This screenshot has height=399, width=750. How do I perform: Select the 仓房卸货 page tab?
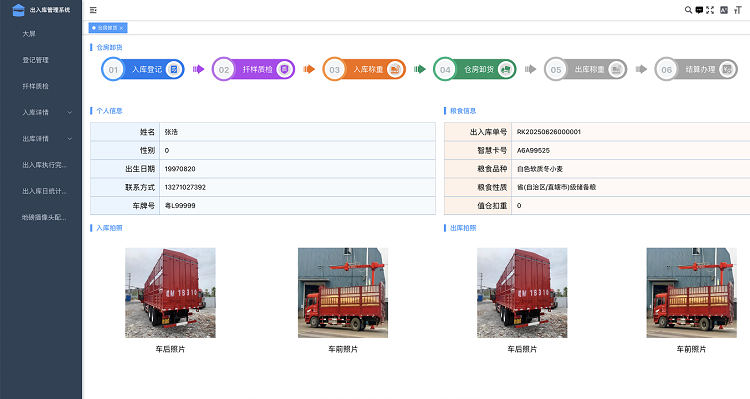tap(108, 28)
